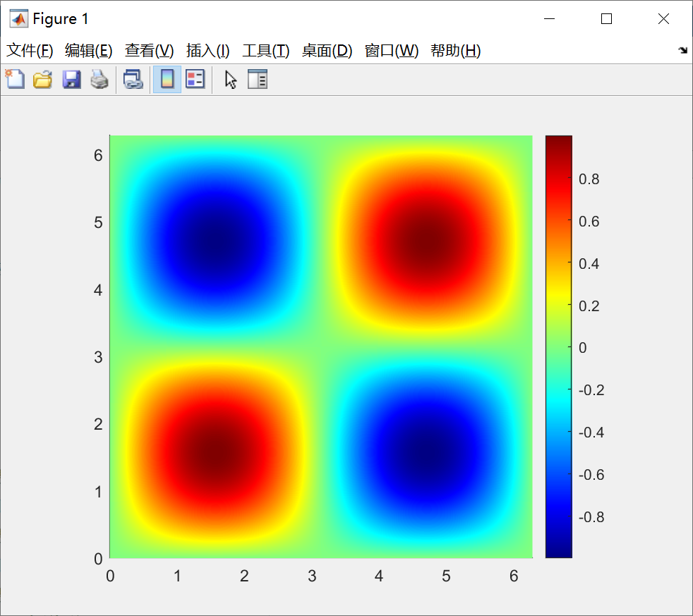
Task: Open the 查看(V) menu
Action: pos(149,50)
